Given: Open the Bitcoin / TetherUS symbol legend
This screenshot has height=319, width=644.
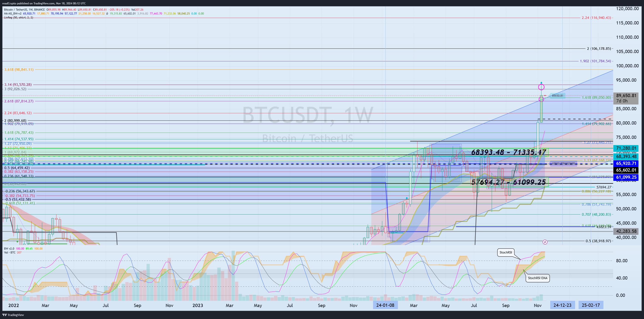Looking at the screenshot, I should 24,9.
